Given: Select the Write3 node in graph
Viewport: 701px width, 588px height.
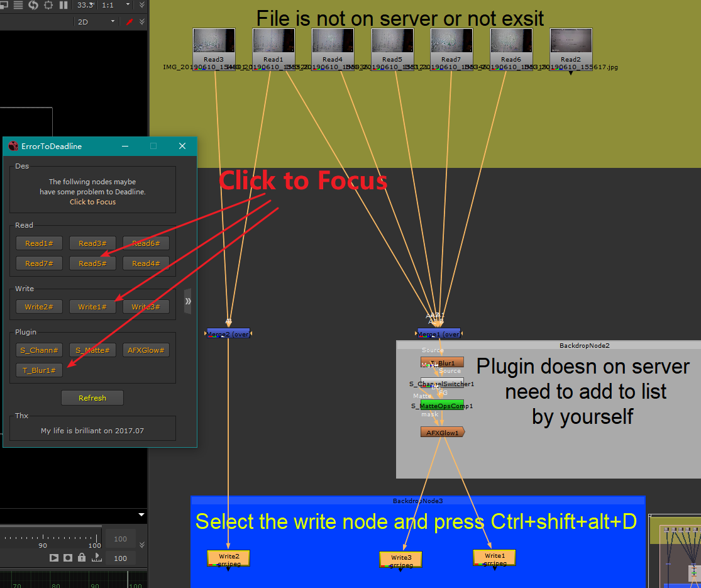Looking at the screenshot, I should tap(400, 558).
